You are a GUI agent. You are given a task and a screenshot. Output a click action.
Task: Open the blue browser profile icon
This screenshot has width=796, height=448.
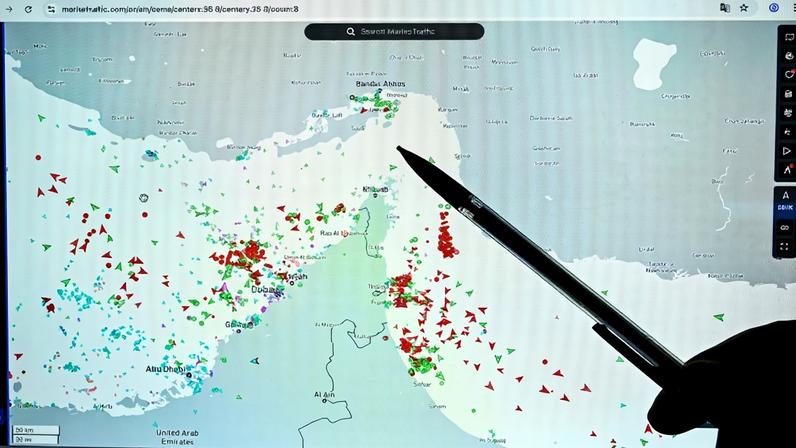pos(774,8)
